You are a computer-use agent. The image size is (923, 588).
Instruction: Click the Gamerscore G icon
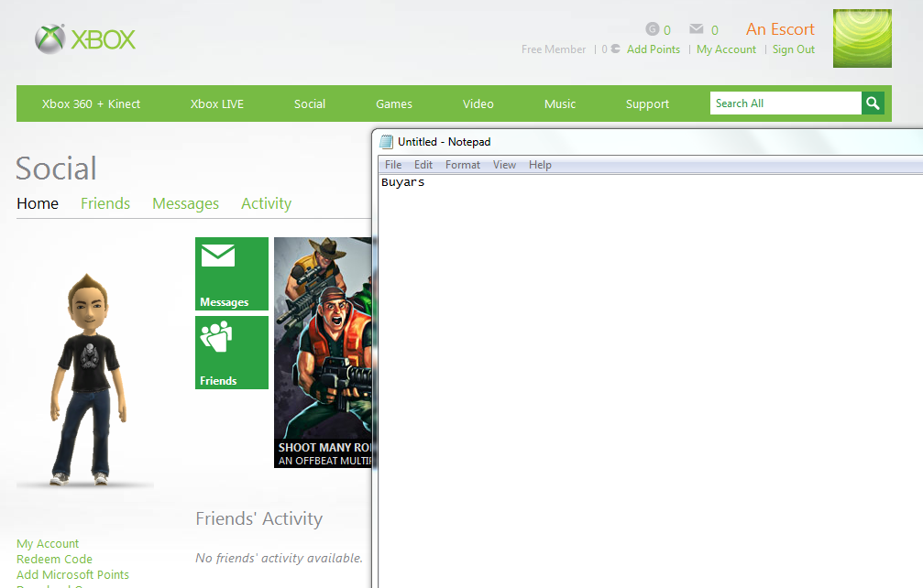(x=652, y=28)
